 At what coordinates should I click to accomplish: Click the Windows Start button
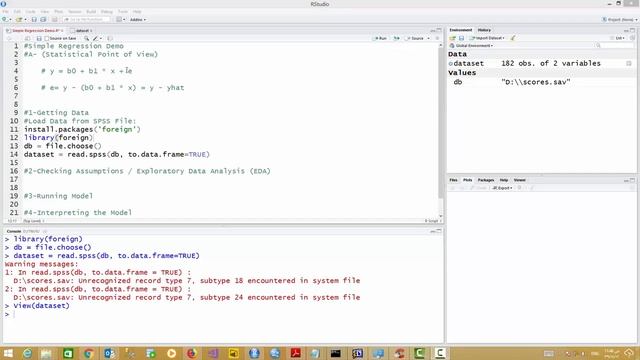coord(8,353)
